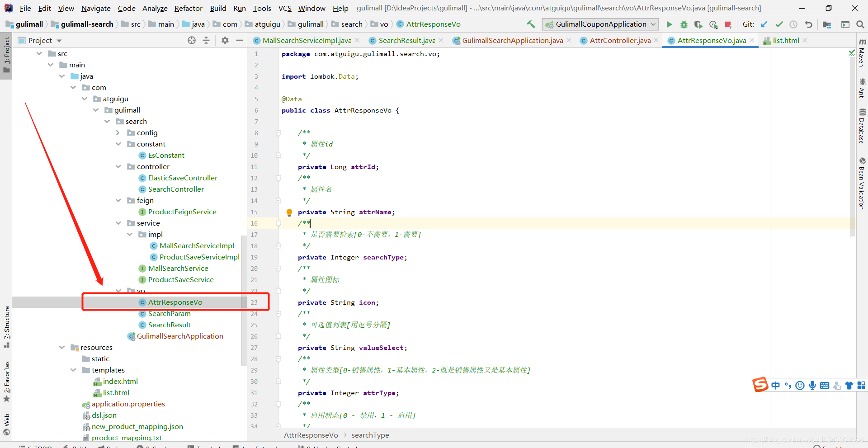Open the Project view selector dropdown
The width and height of the screenshot is (868, 448).
click(40, 40)
